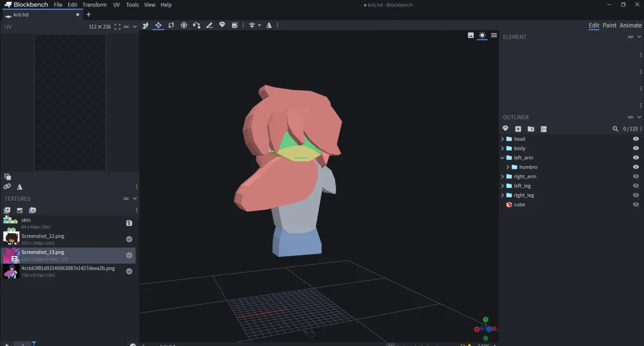Select the 4ccb63f81d92146963087e1427deea2b.png texture

point(68,271)
